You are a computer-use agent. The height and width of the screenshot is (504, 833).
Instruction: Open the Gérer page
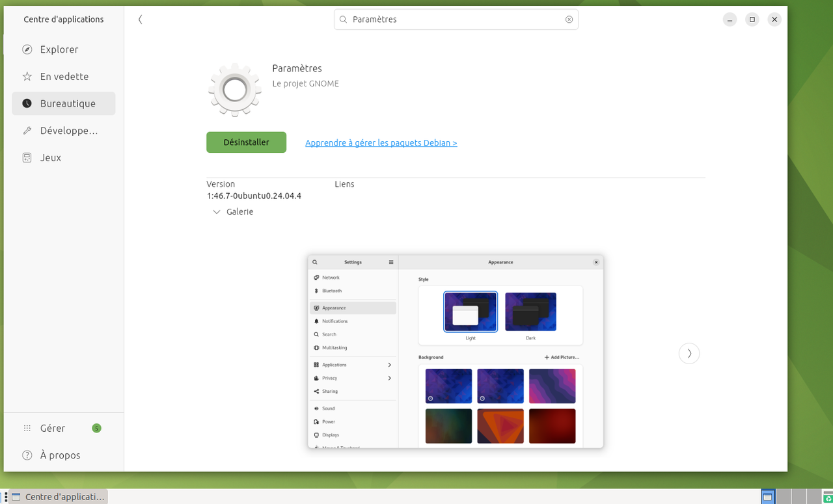64,428
